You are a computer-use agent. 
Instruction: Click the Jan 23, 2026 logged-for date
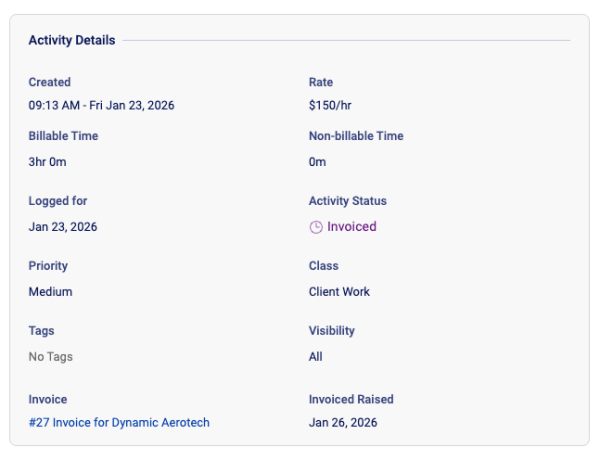(x=63, y=227)
